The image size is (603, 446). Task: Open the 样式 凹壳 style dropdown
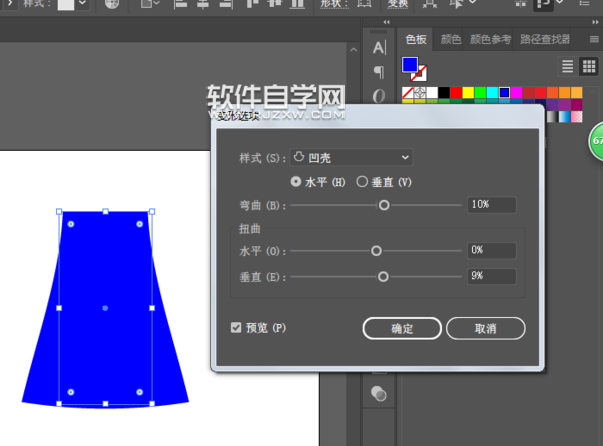(351, 158)
